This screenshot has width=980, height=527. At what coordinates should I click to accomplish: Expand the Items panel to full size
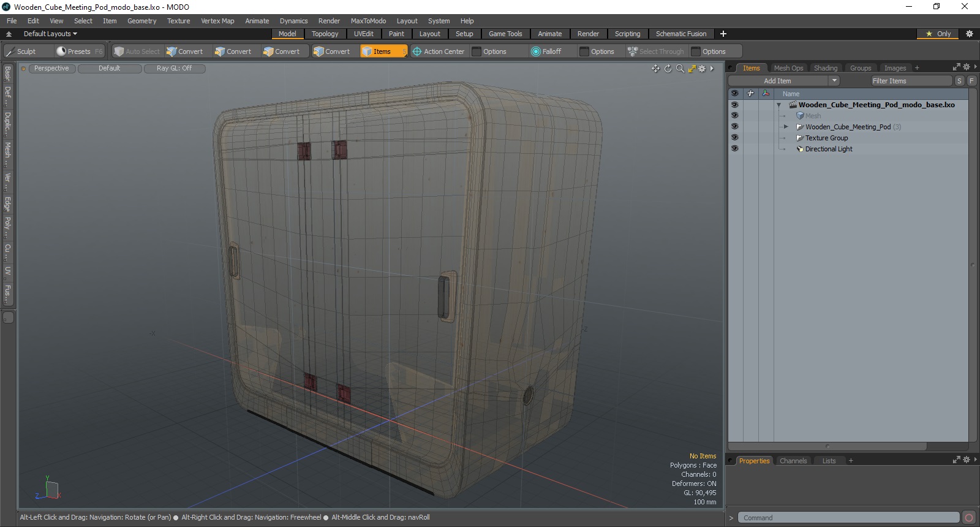click(x=956, y=67)
